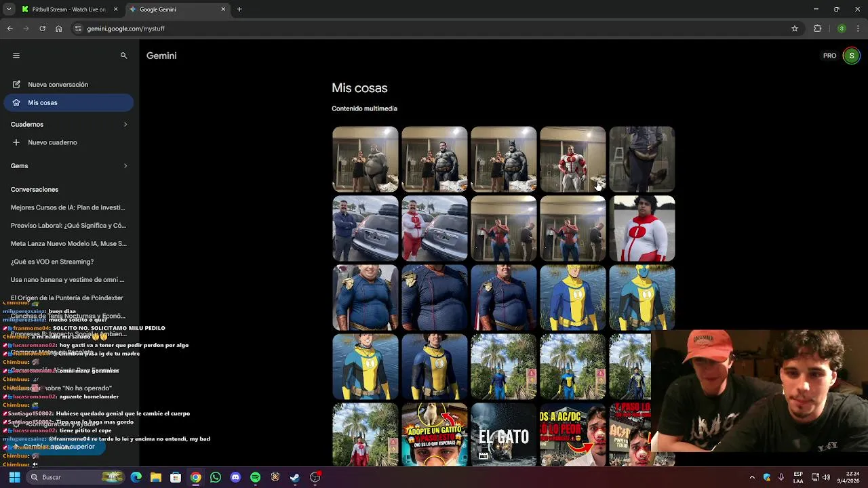Image resolution: width=868 pixels, height=488 pixels.
Task: Open thumbnail of man beside silver car in suit
Action: point(365,228)
